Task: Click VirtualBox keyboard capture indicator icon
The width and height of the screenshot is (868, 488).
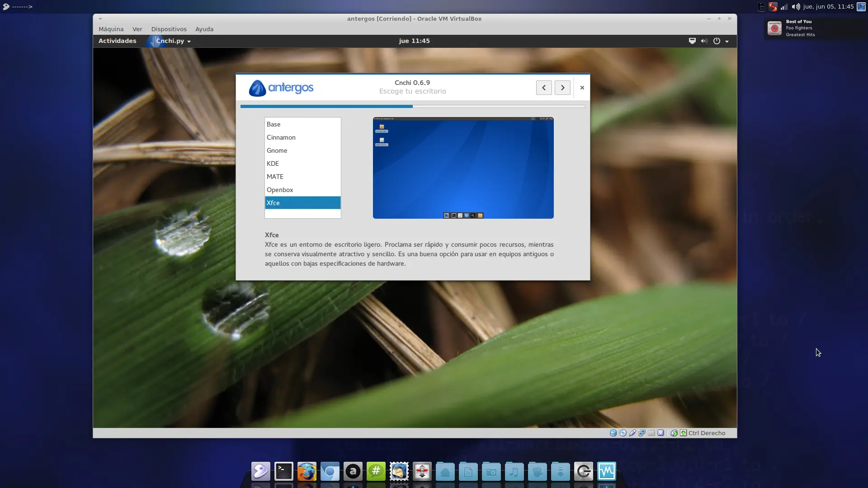Action: pos(684,433)
